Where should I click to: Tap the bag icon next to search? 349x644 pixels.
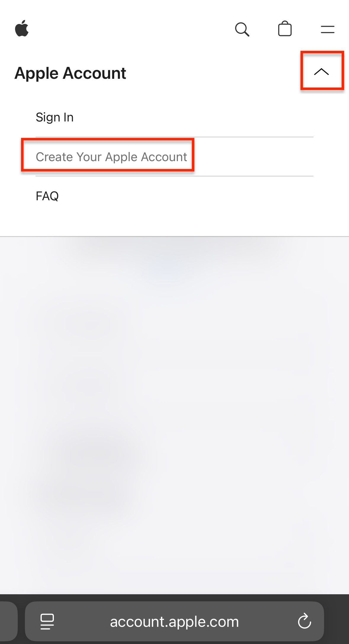pos(285,29)
